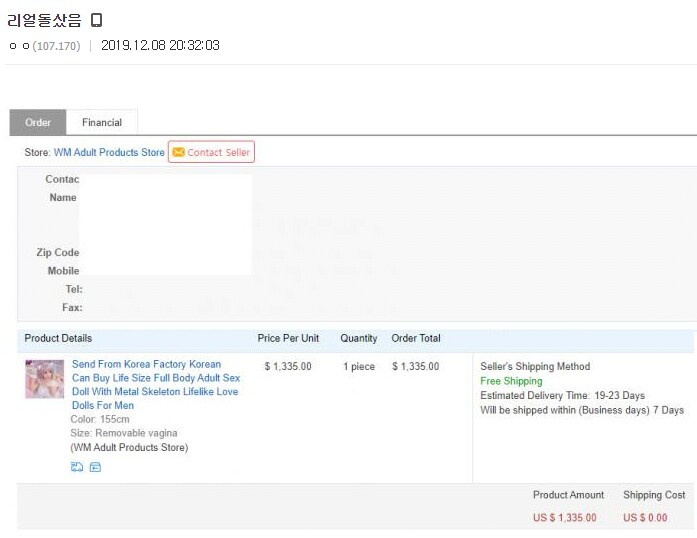
Task: Click the first small blue icon under product
Action: (77, 467)
